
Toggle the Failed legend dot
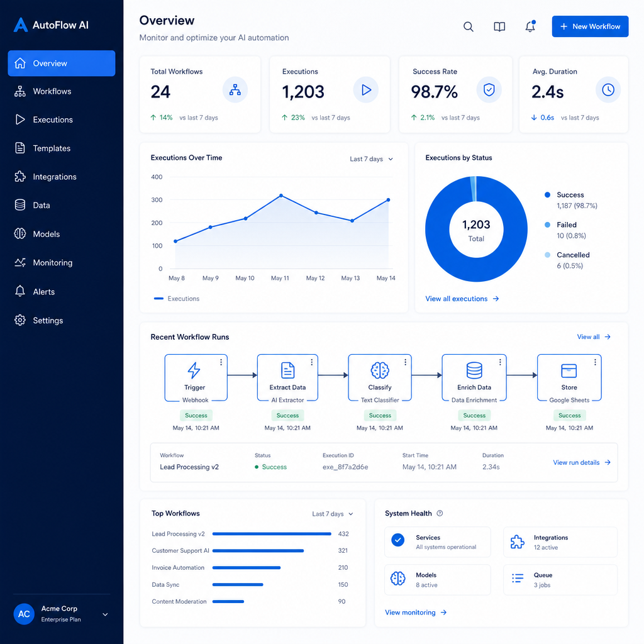tap(547, 225)
